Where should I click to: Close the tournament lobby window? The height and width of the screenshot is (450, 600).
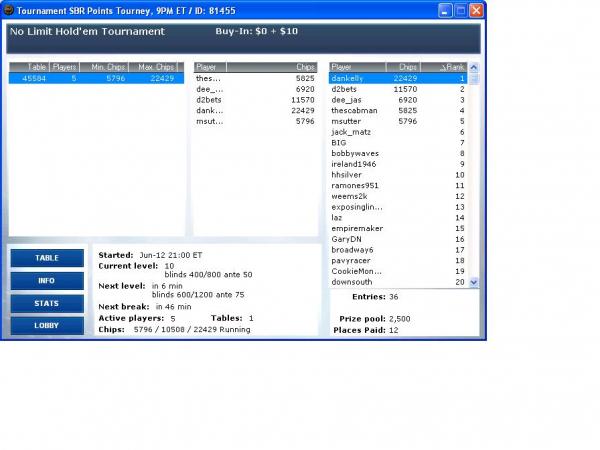click(476, 11)
